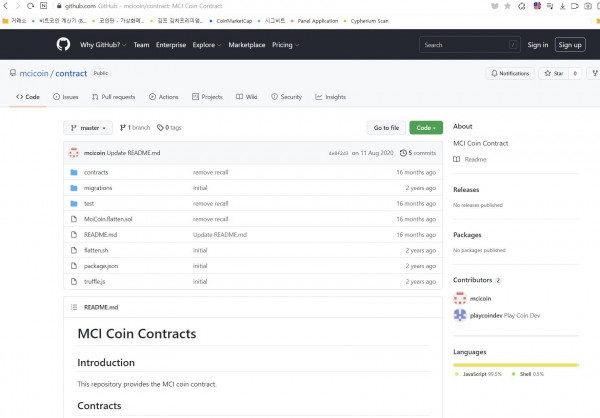
Task: Open the Wiki tab
Action: (x=246, y=97)
